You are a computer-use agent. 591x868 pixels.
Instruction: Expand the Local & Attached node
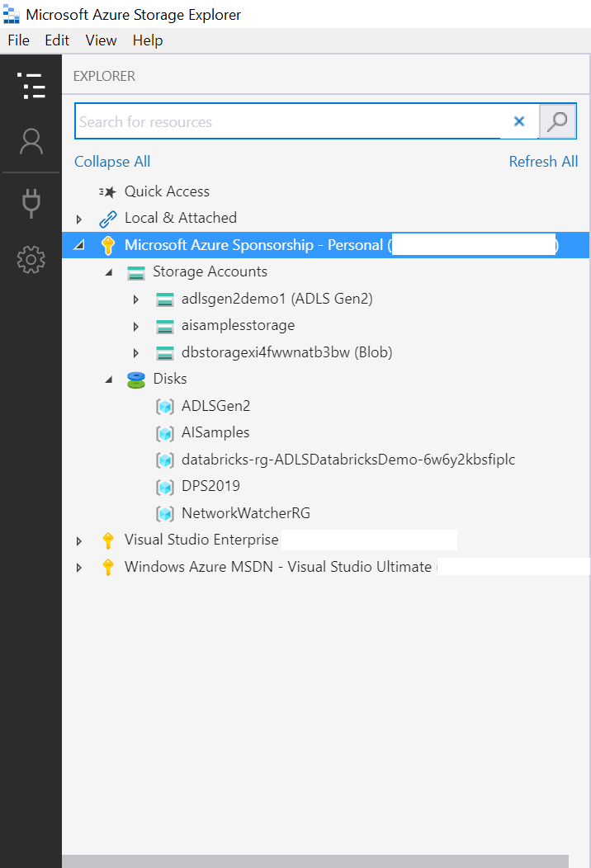78,219
